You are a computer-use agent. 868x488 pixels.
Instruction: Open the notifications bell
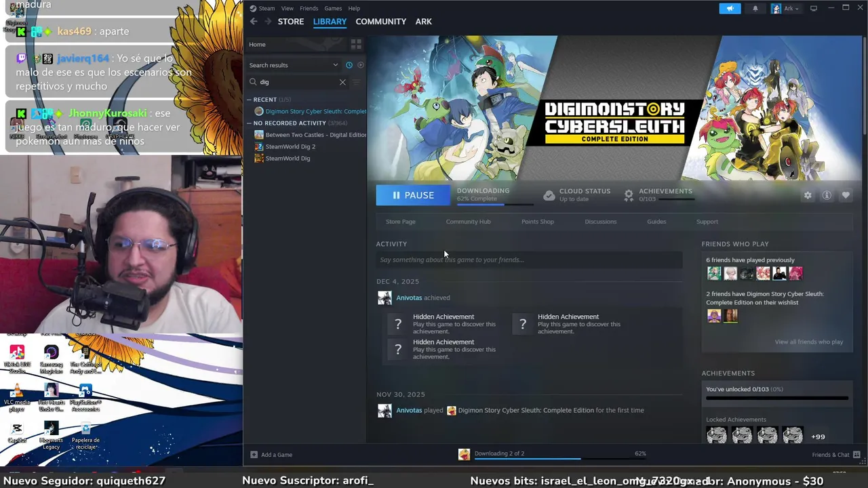[755, 8]
